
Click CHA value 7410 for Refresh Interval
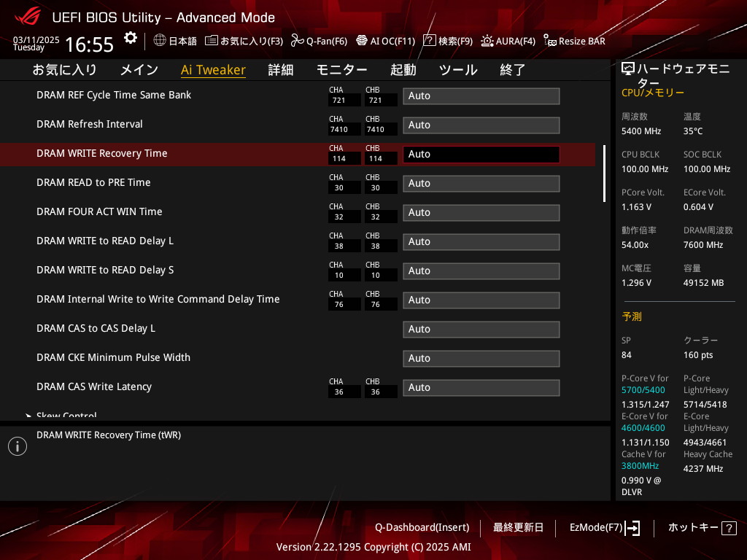(339, 130)
